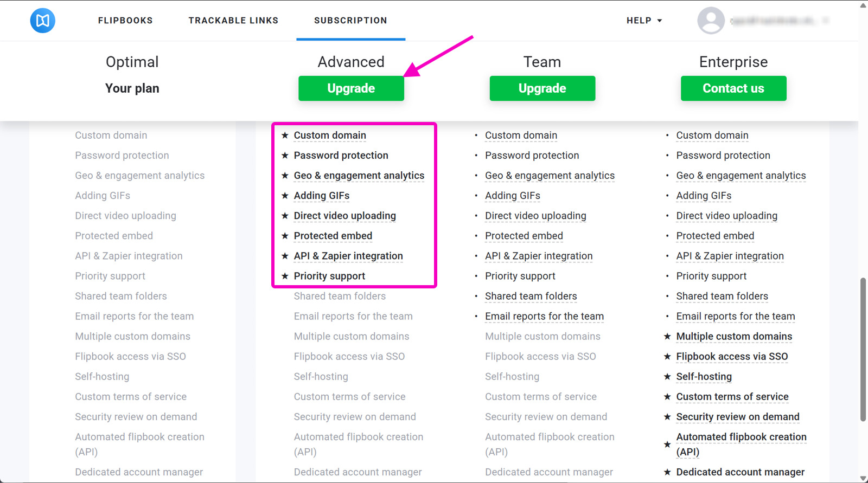Click the page vertical scrollbar thumb
The image size is (868, 483).
point(863,350)
